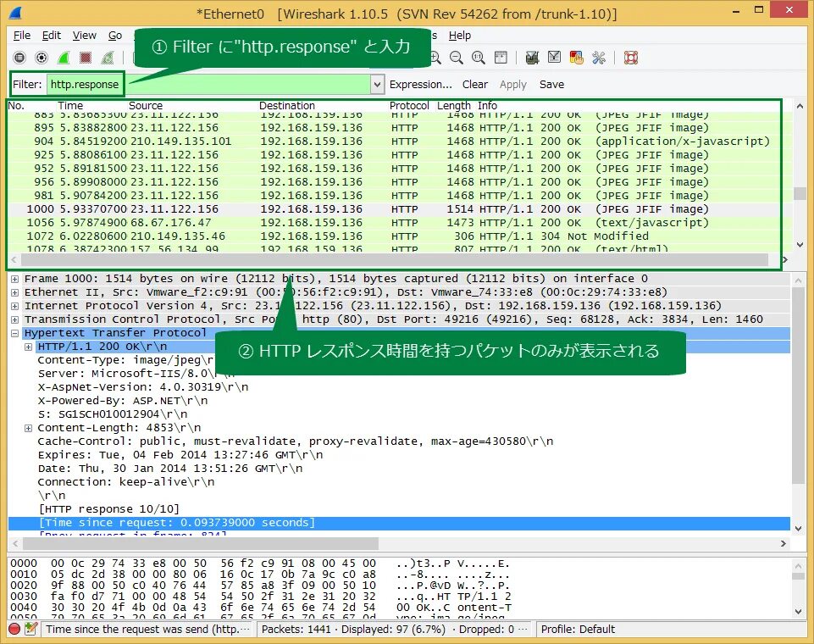Image resolution: width=814 pixels, height=644 pixels.
Task: Open the coloring rules icon
Action: coord(576,58)
